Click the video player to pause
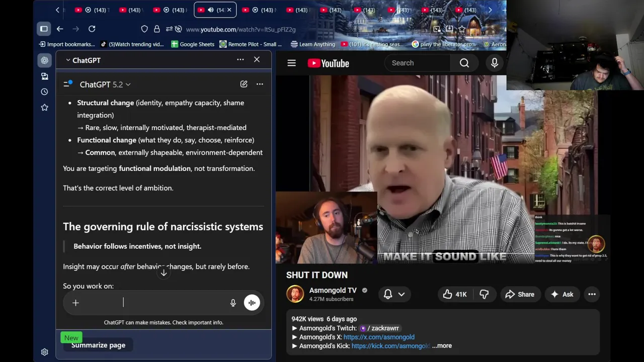The width and height of the screenshot is (644, 362). (443, 169)
